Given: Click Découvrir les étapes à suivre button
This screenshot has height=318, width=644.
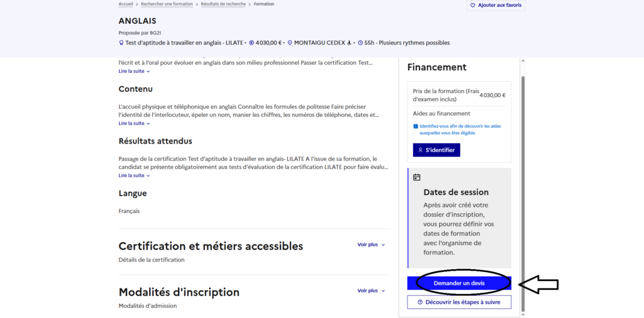Looking at the screenshot, I should [459, 302].
